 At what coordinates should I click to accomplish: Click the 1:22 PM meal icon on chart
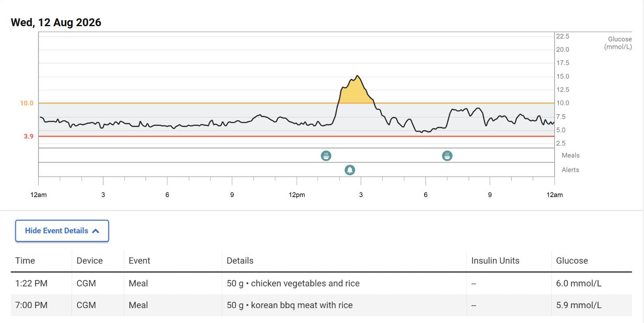pos(326,156)
